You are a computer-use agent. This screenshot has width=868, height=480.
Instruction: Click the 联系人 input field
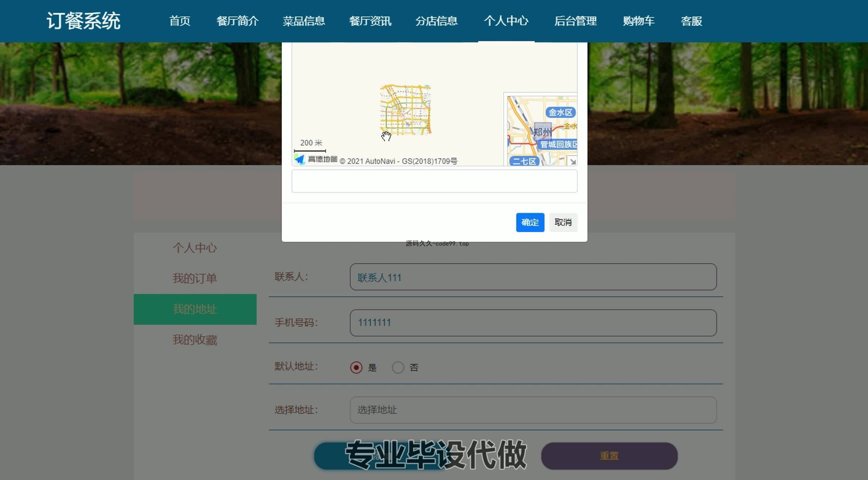click(x=533, y=277)
